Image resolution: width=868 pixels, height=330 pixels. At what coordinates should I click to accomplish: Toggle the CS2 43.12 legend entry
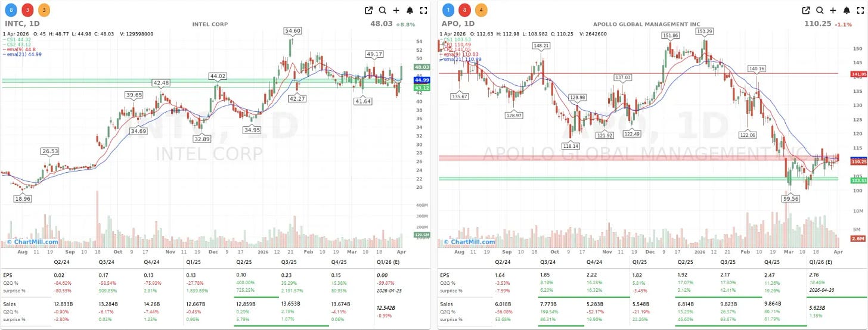click(18, 45)
